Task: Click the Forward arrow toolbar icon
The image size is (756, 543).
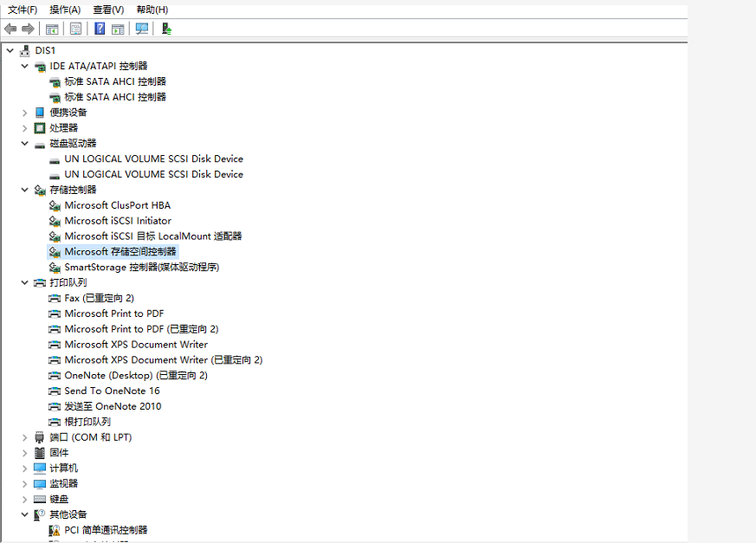Action: tap(28, 29)
